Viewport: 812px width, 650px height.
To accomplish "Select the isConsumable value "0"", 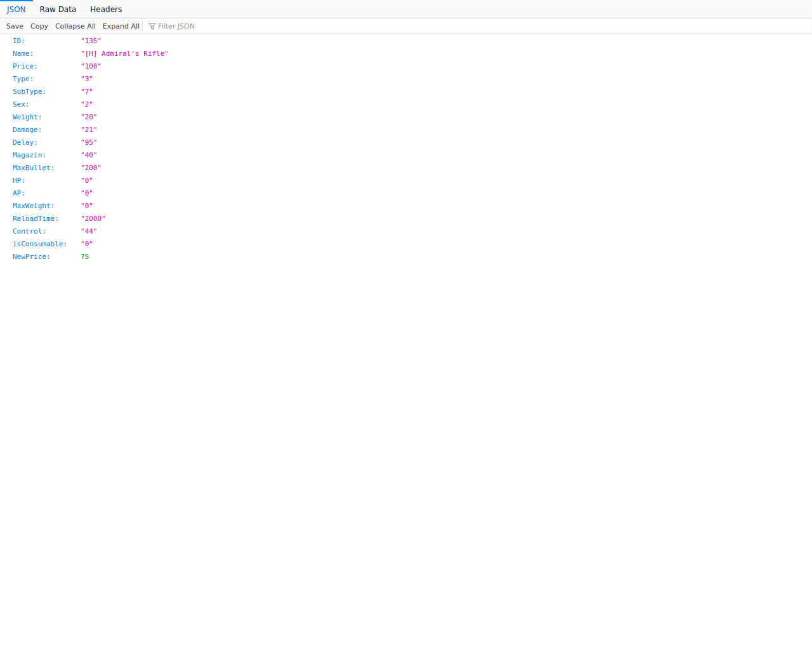I will (x=87, y=244).
